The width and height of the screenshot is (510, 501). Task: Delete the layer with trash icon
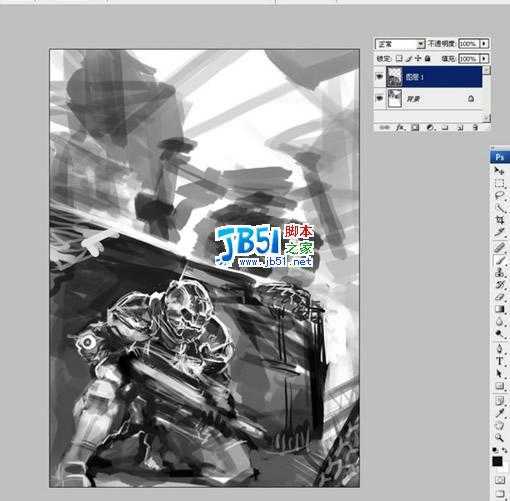click(476, 127)
